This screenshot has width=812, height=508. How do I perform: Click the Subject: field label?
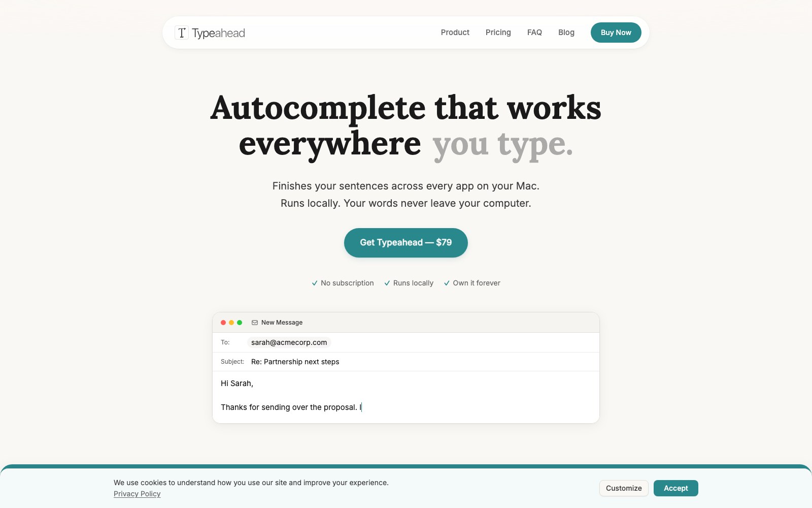232,362
